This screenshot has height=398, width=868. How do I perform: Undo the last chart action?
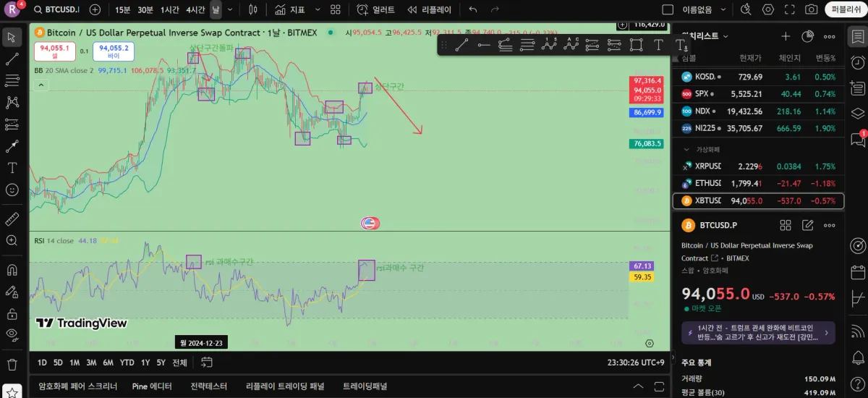pyautogui.click(x=473, y=9)
